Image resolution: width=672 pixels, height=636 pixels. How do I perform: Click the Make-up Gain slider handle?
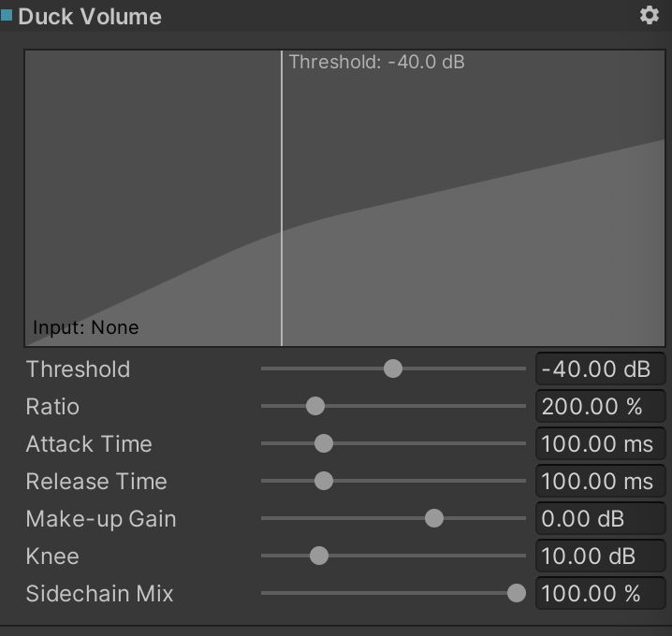tap(433, 518)
